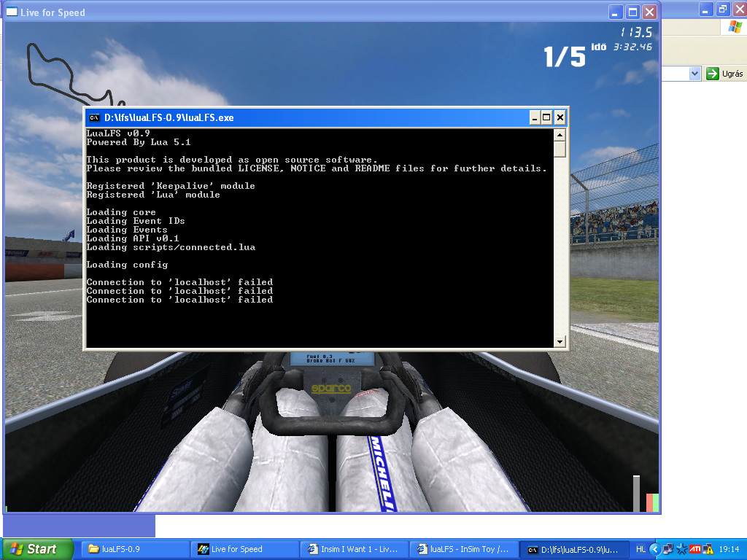Click the Live for Speed window title icon
This screenshot has height=560, width=747.
point(12,12)
